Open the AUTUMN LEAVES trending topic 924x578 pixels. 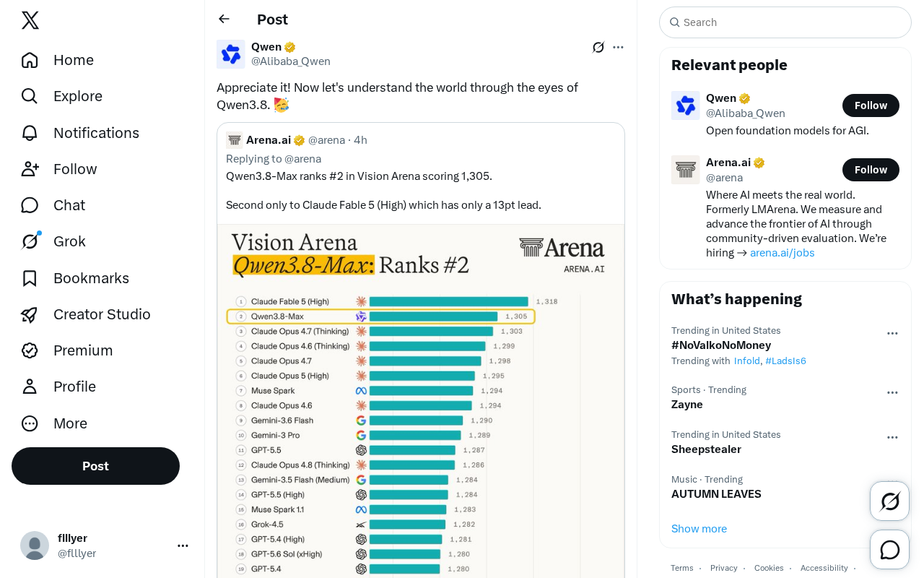(x=716, y=494)
